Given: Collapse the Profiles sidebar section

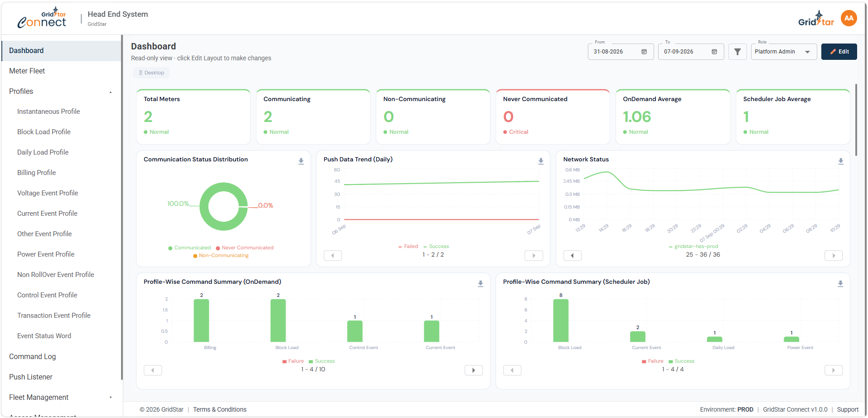Looking at the screenshot, I should click(61, 92).
